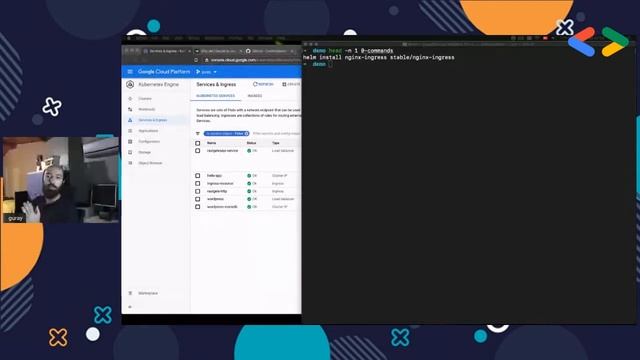Tick the ingress-resource row checkbox
Screen dimensions: 640x360
pos(198,183)
